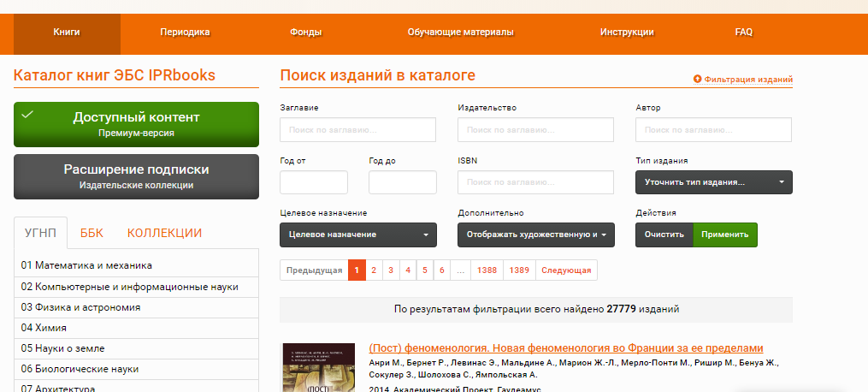The image size is (868, 392).
Task: Jump to last page 1389
Action: (x=519, y=270)
